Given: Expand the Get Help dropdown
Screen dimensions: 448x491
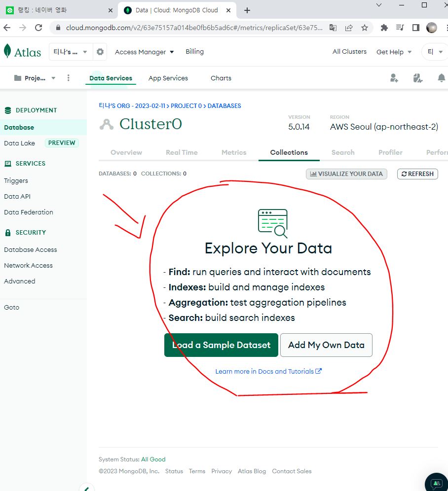Looking at the screenshot, I should (x=394, y=52).
